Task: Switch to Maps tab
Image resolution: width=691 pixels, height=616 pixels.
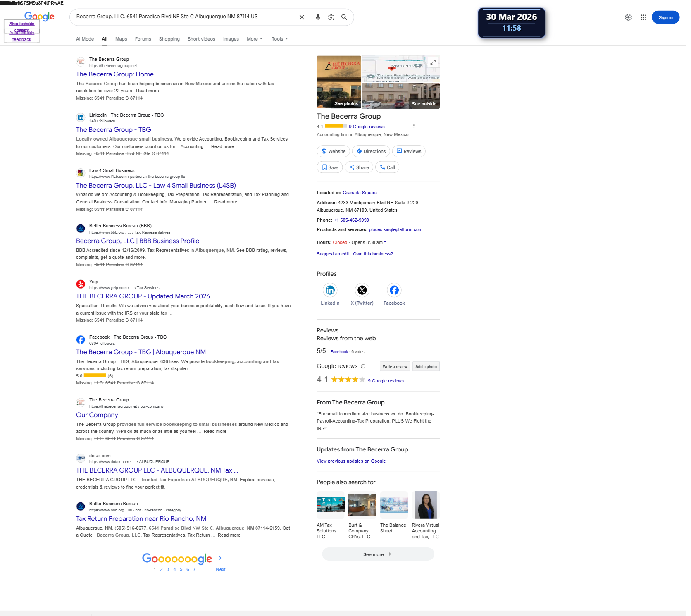Action: click(x=121, y=39)
